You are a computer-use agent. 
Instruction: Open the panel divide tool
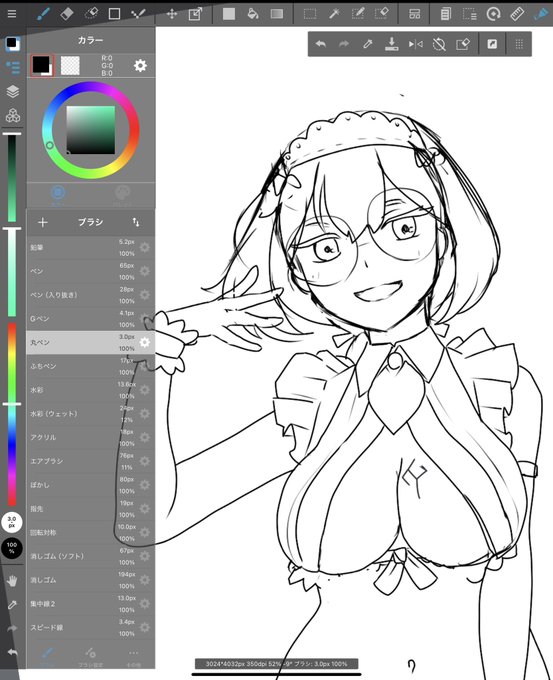tap(415, 14)
